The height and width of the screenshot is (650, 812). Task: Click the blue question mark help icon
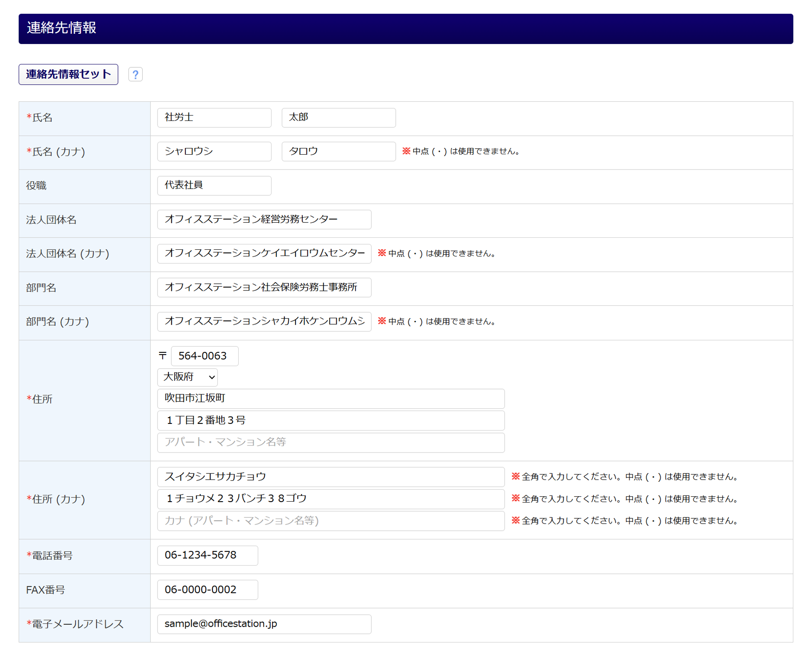coord(135,74)
